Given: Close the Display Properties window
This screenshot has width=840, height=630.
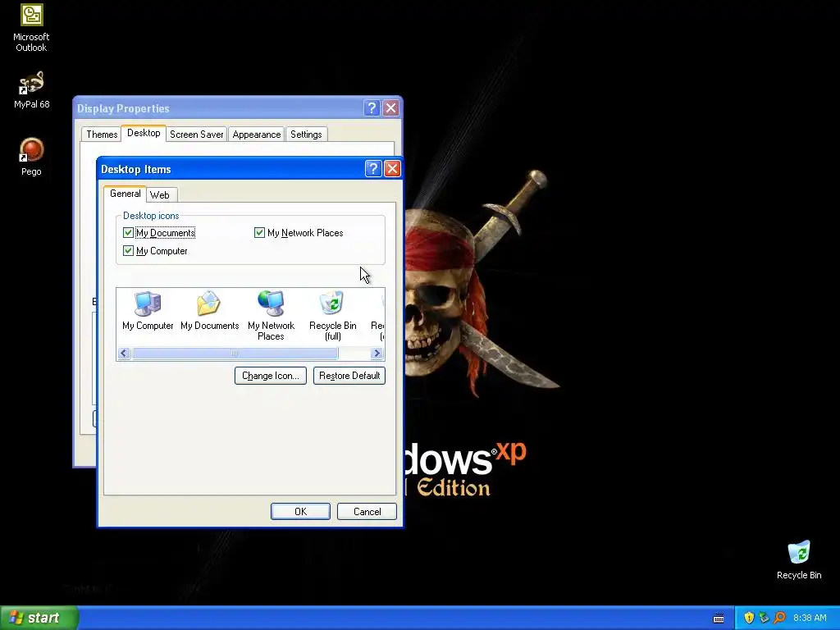Looking at the screenshot, I should click(391, 107).
